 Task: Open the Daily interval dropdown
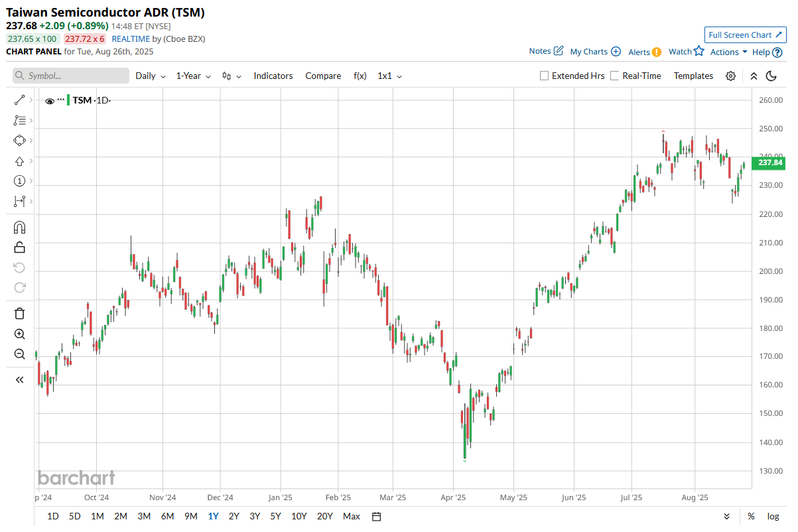tap(151, 76)
